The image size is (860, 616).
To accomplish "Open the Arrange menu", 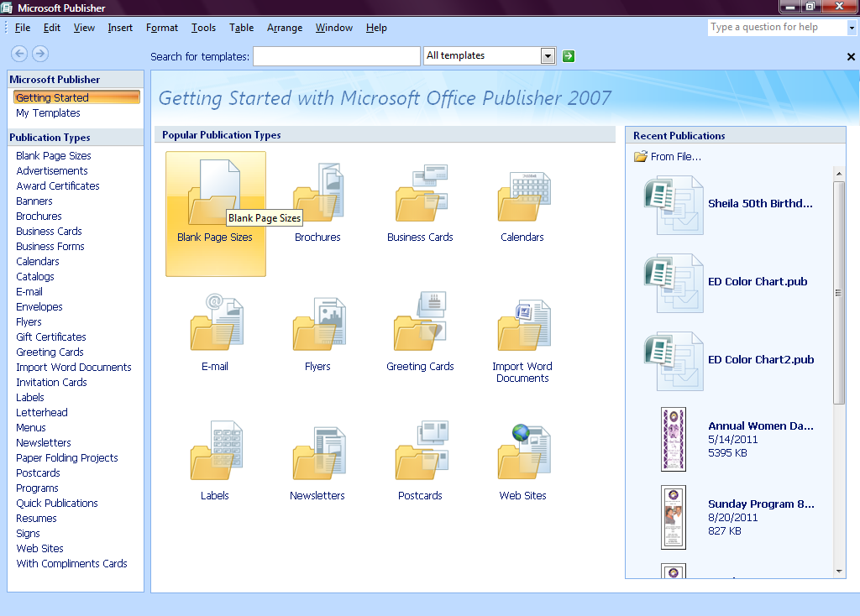I will click(285, 28).
